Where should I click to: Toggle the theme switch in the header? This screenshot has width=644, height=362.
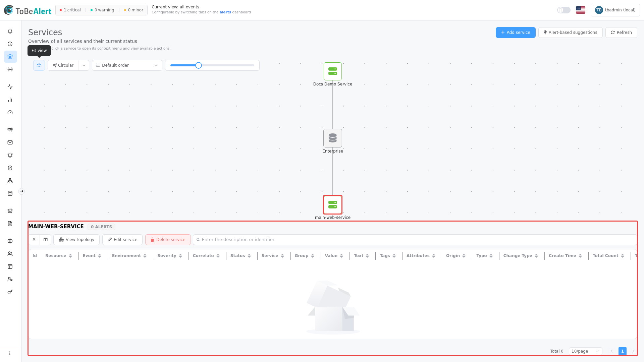click(563, 10)
